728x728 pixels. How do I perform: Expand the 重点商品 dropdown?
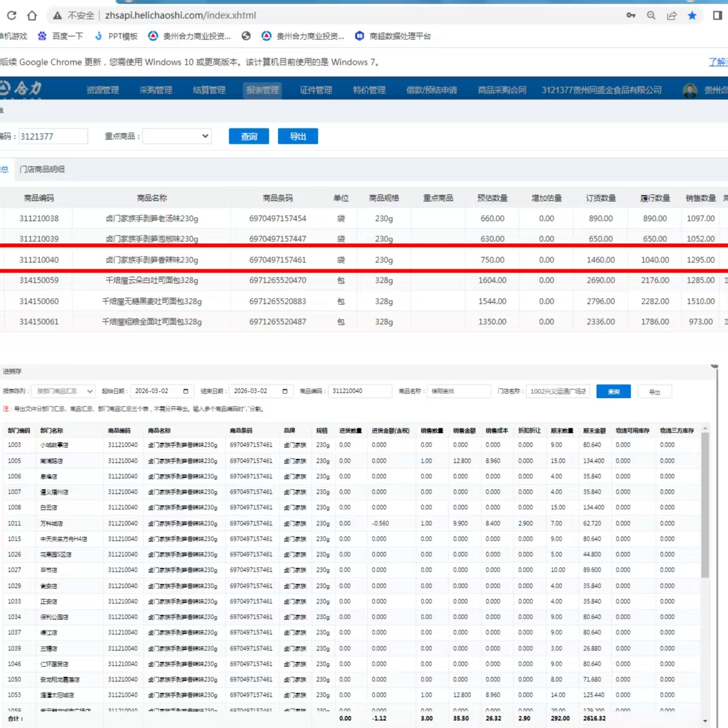pyautogui.click(x=177, y=136)
